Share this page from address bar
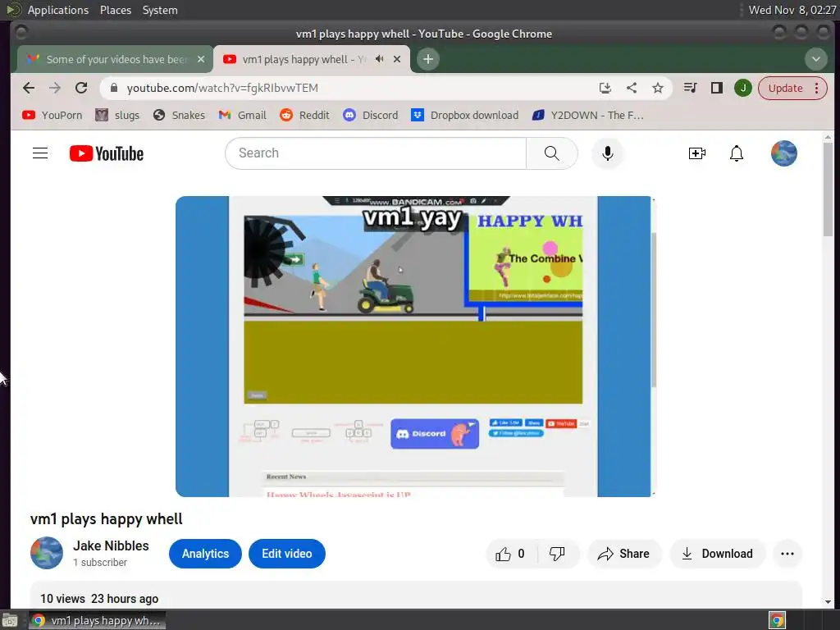The height and width of the screenshot is (630, 840). pyautogui.click(x=632, y=88)
